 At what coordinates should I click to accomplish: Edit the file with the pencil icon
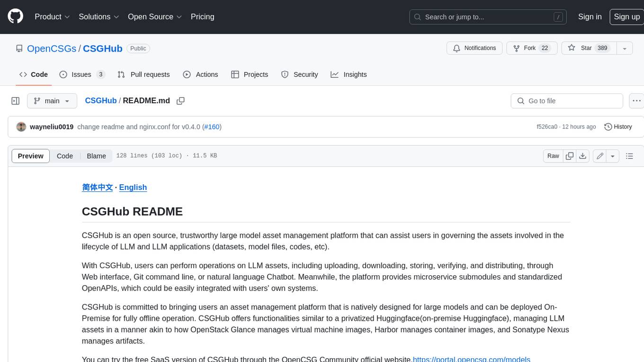point(599,156)
